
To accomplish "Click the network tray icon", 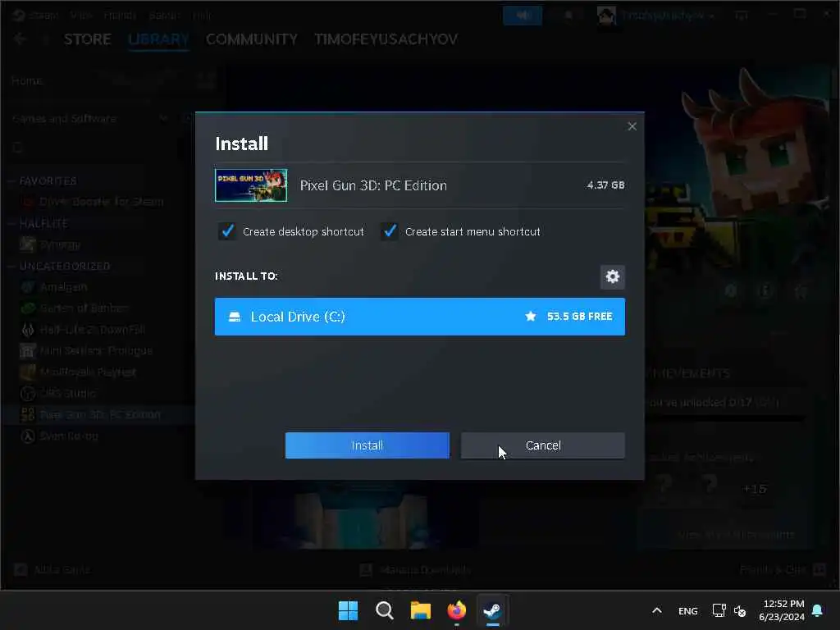I will coord(719,610).
